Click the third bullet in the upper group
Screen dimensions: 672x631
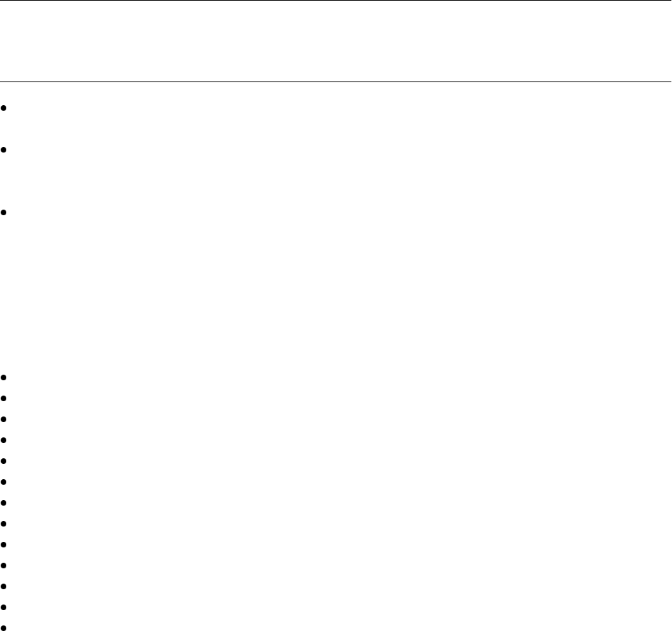(x=3, y=212)
